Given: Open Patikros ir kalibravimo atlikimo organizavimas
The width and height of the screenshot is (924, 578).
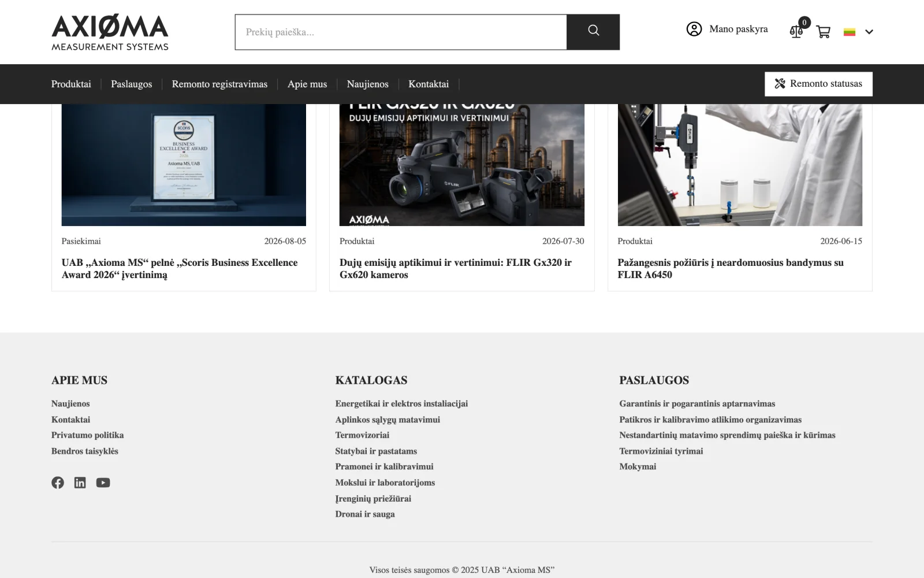Looking at the screenshot, I should [x=710, y=420].
